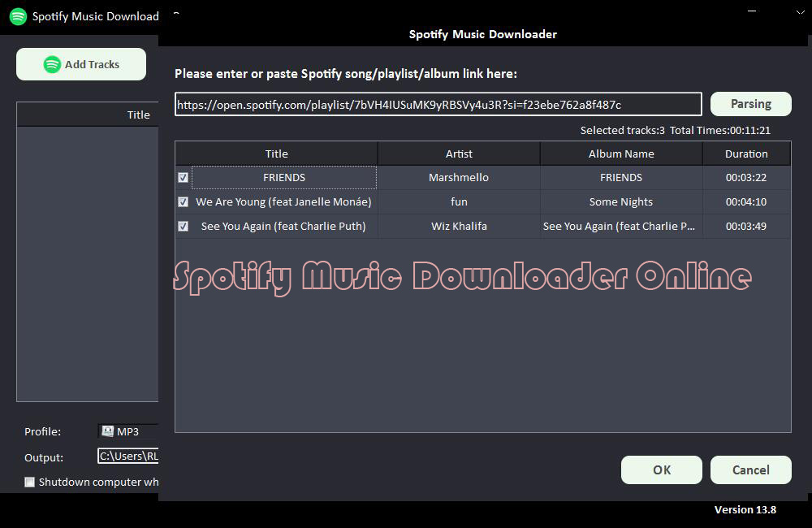Deselect the See You Again track checkbox
The width and height of the screenshot is (812, 528).
click(x=184, y=226)
